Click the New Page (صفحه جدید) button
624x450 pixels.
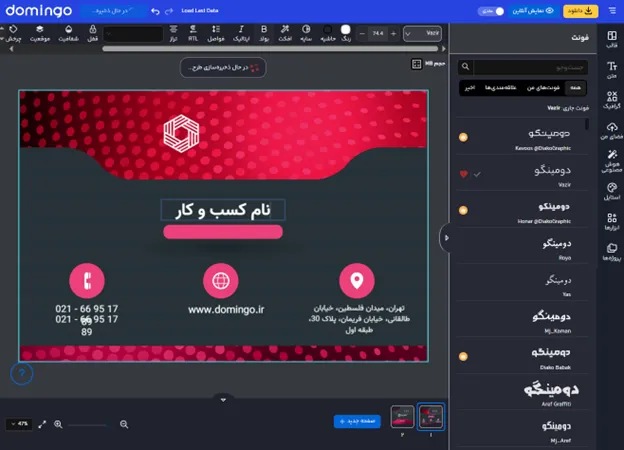(357, 422)
